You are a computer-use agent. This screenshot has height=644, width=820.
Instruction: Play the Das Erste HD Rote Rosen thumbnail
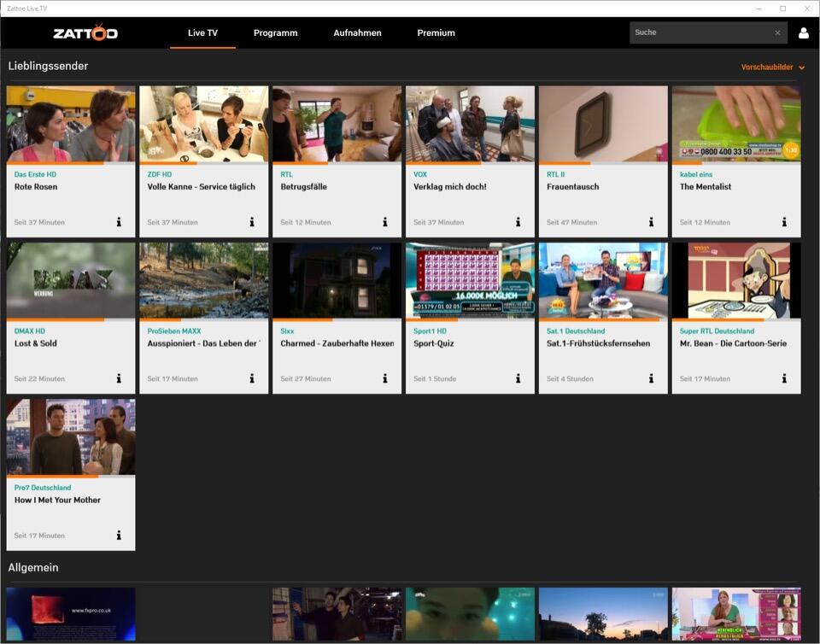71,124
